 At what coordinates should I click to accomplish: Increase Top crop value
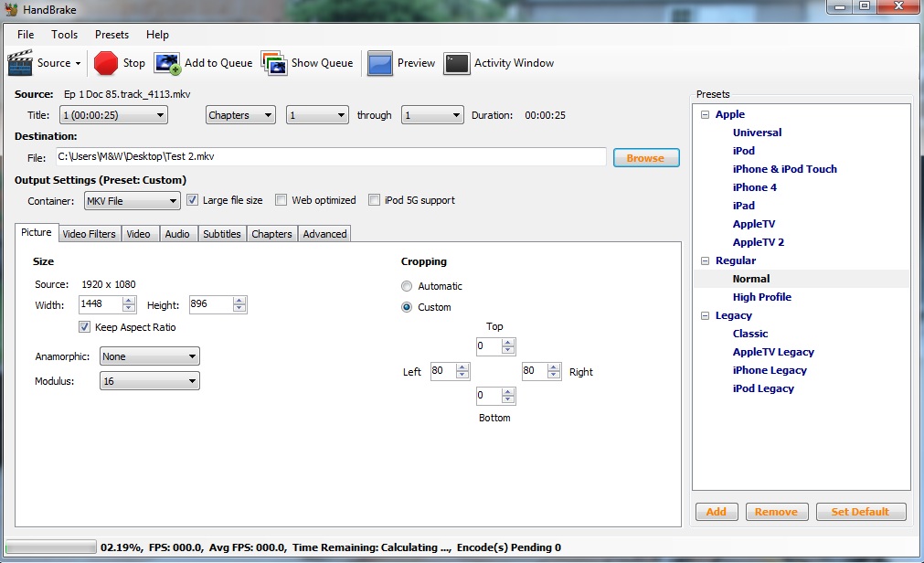(x=508, y=343)
